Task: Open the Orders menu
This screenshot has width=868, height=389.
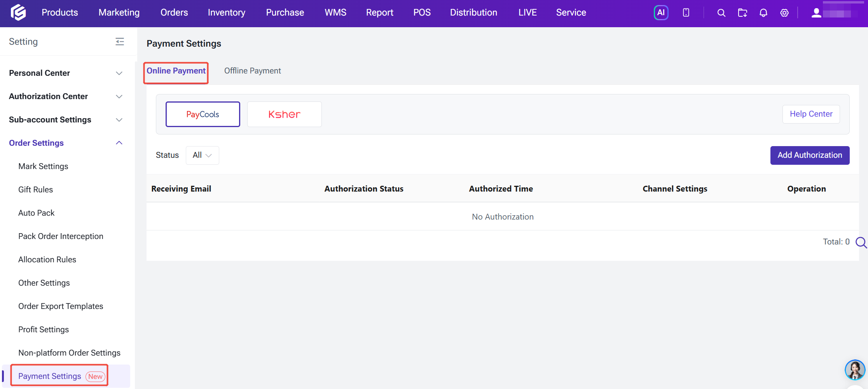Action: click(x=174, y=12)
